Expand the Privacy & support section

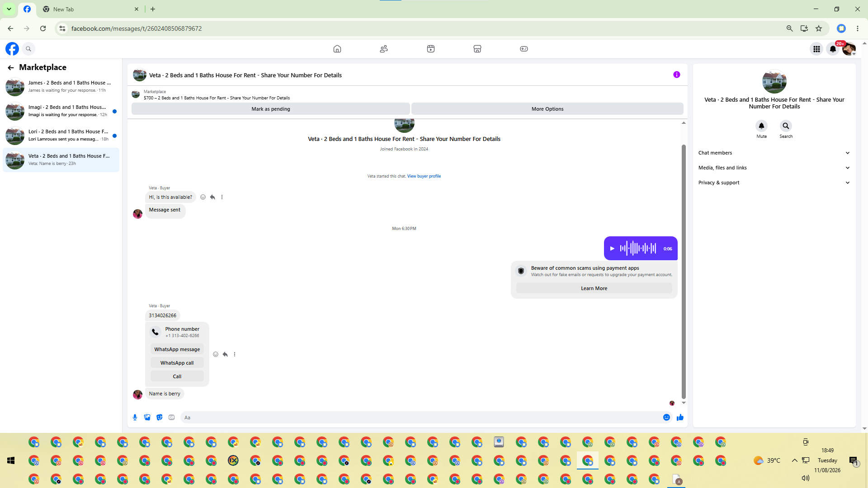click(x=774, y=183)
